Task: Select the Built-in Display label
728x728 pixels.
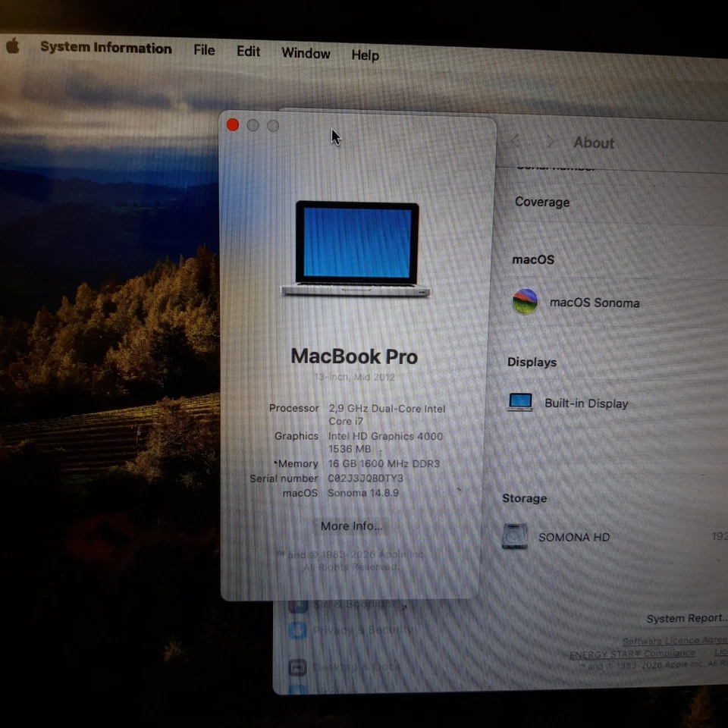Action: pyautogui.click(x=586, y=403)
